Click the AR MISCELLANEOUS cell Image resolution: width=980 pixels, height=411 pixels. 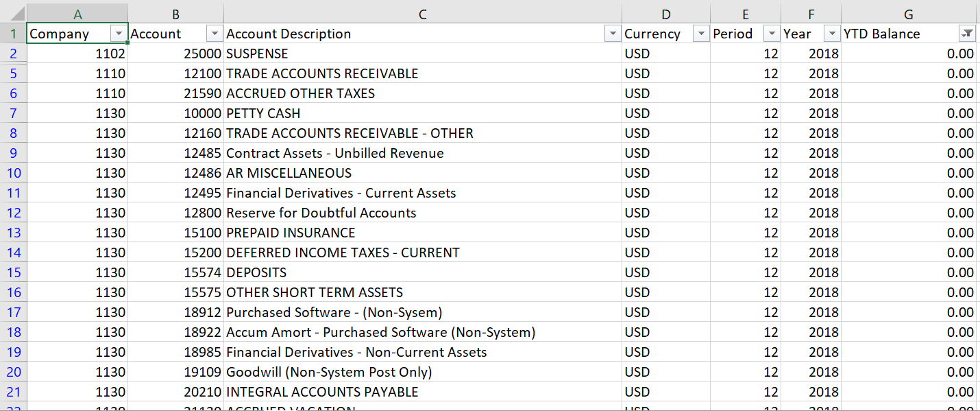423,173
